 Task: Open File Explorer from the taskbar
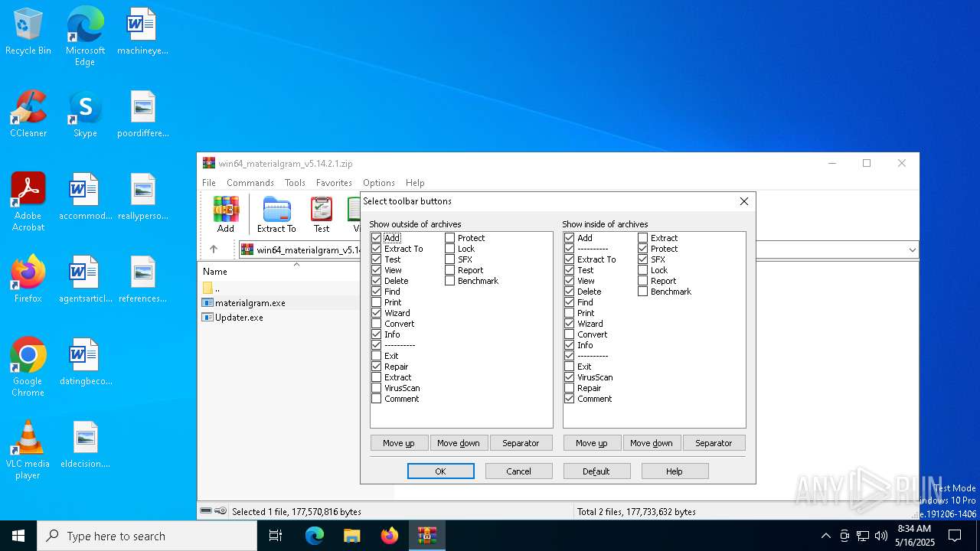tap(351, 536)
